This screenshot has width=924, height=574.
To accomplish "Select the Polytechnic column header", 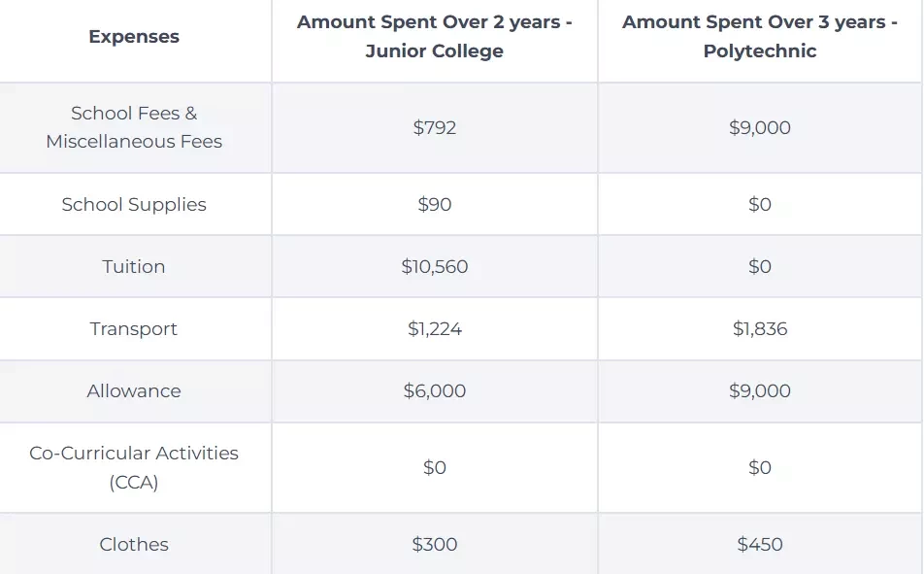I will click(x=760, y=37).
